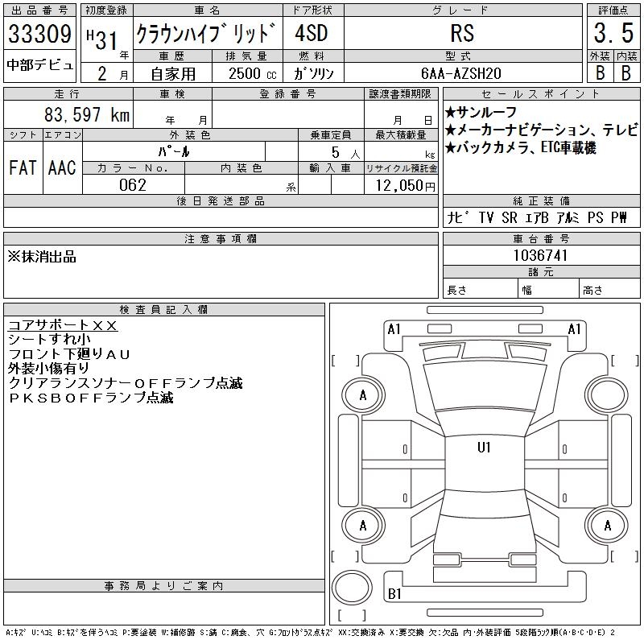Click the model code 6AA-AZSH20
The height and width of the screenshot is (644, 644).
pyautogui.click(x=460, y=73)
